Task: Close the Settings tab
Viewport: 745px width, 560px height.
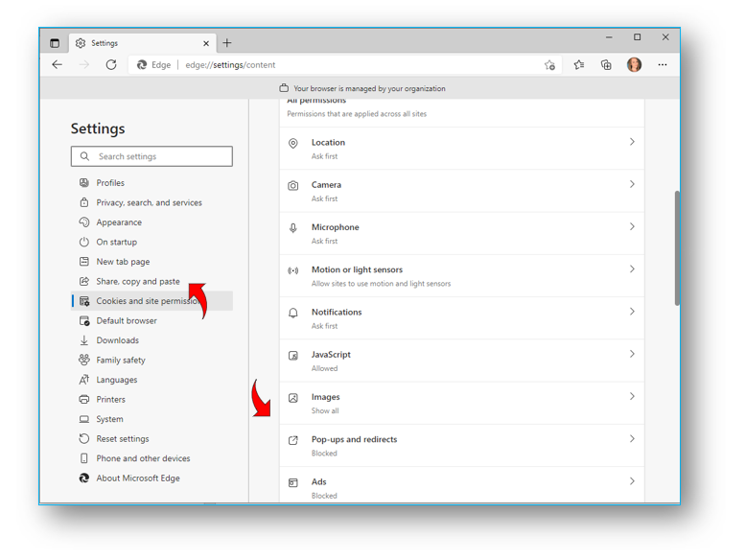Action: click(x=206, y=43)
